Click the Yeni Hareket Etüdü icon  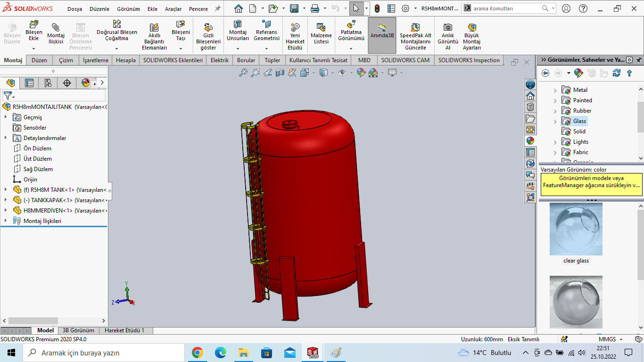(295, 27)
